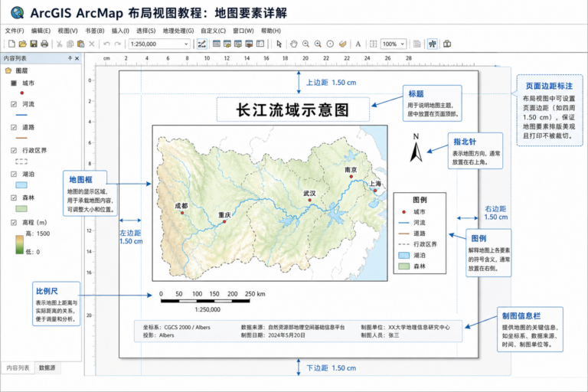Select the north arrow element on layout
588x392 pixels.
[x=416, y=148]
